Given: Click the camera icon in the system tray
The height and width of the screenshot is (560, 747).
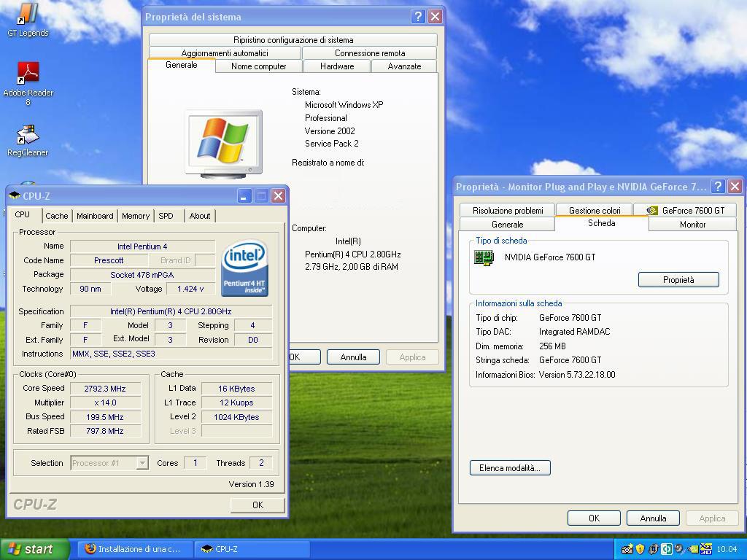Looking at the screenshot, I should (x=627, y=549).
